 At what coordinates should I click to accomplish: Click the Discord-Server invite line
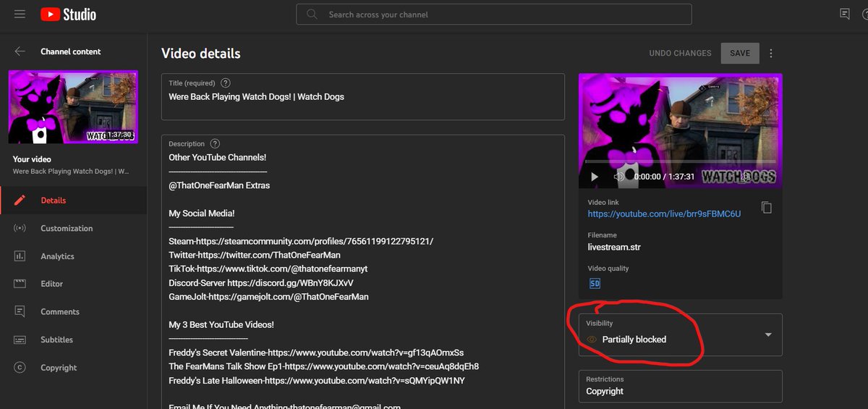point(261,283)
